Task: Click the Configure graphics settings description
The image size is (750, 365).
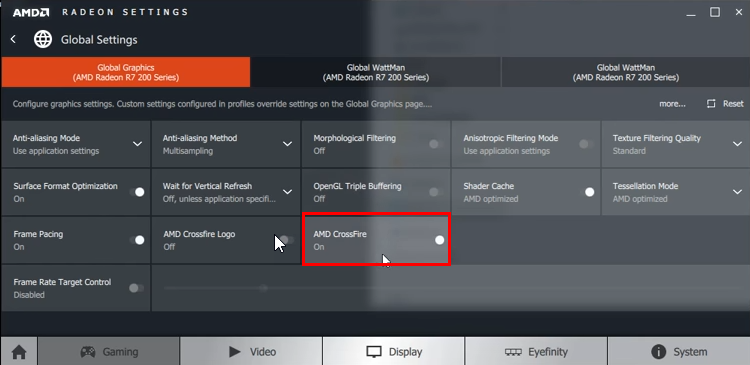Action: coord(222,104)
